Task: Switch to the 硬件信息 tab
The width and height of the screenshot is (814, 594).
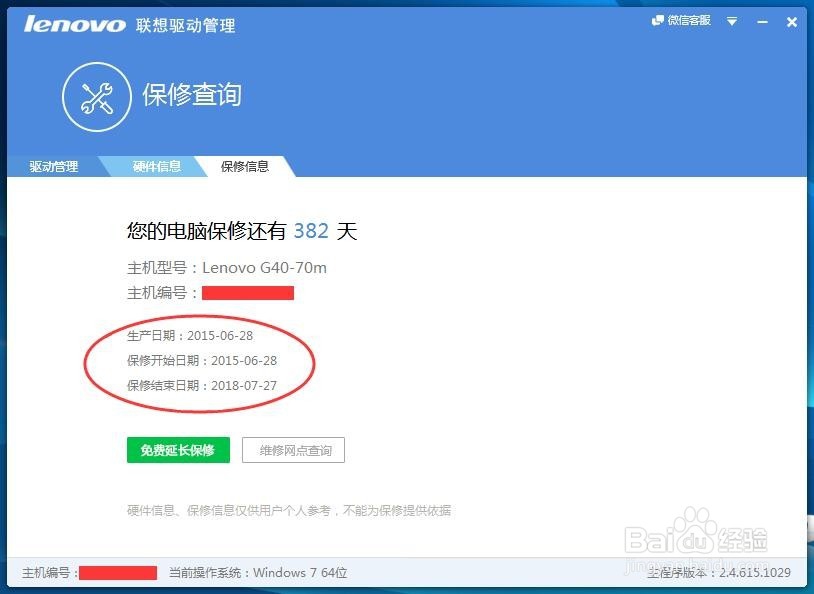Action: (x=157, y=166)
